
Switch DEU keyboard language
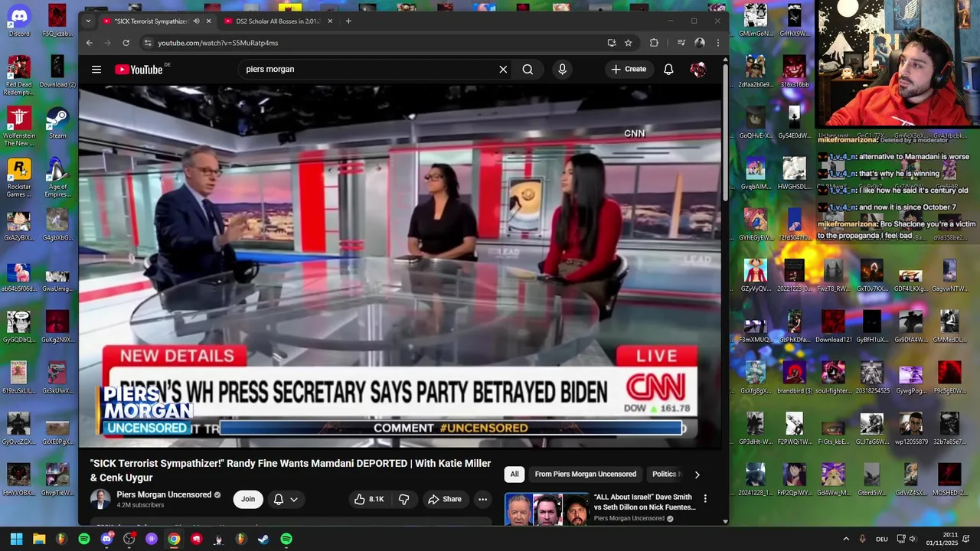[x=882, y=539]
